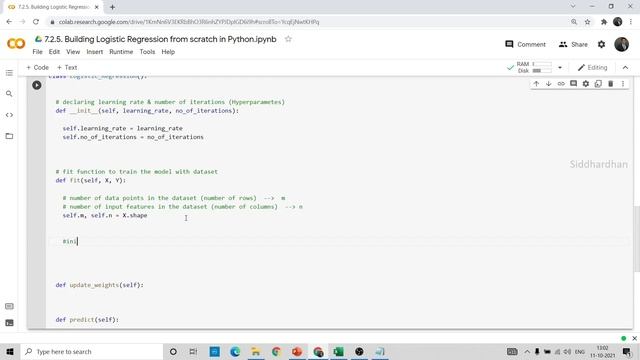Click the Colab logo
Image resolution: width=640 pixels, height=360 pixels.
point(16,43)
